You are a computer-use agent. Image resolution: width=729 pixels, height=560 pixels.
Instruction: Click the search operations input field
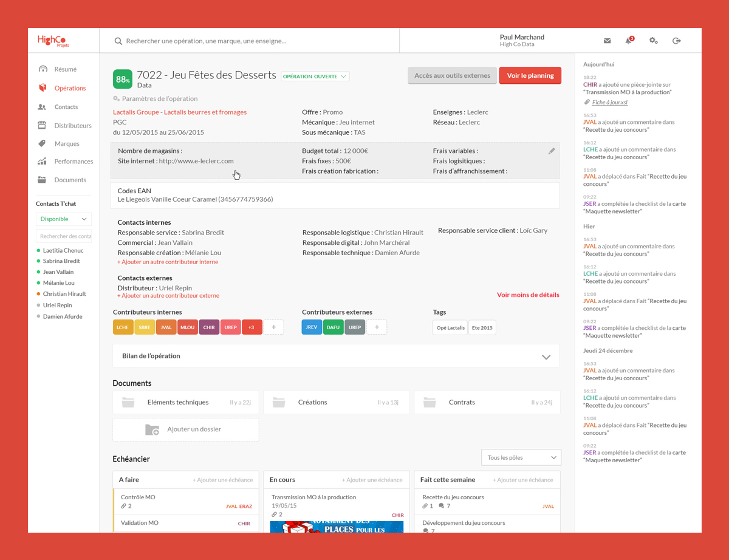click(249, 41)
